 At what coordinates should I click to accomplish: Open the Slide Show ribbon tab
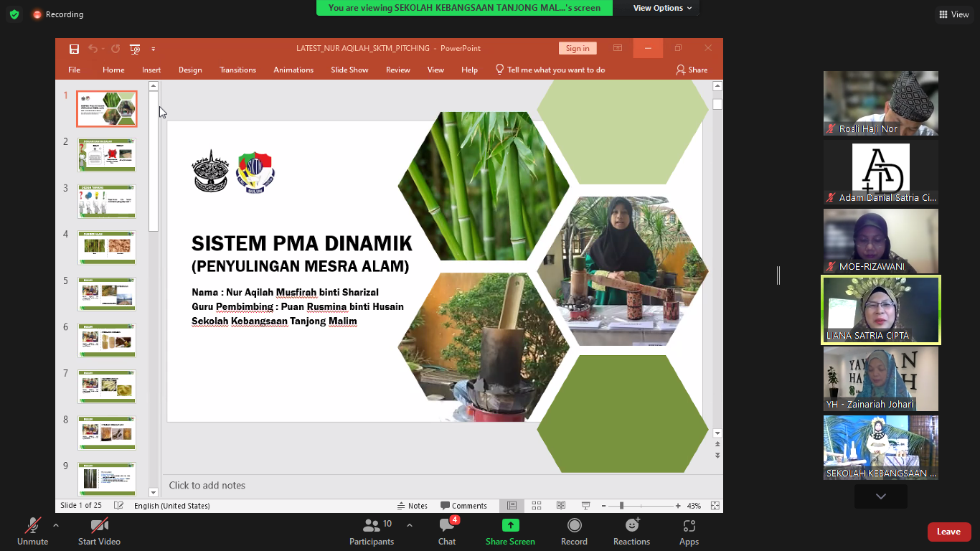point(349,70)
